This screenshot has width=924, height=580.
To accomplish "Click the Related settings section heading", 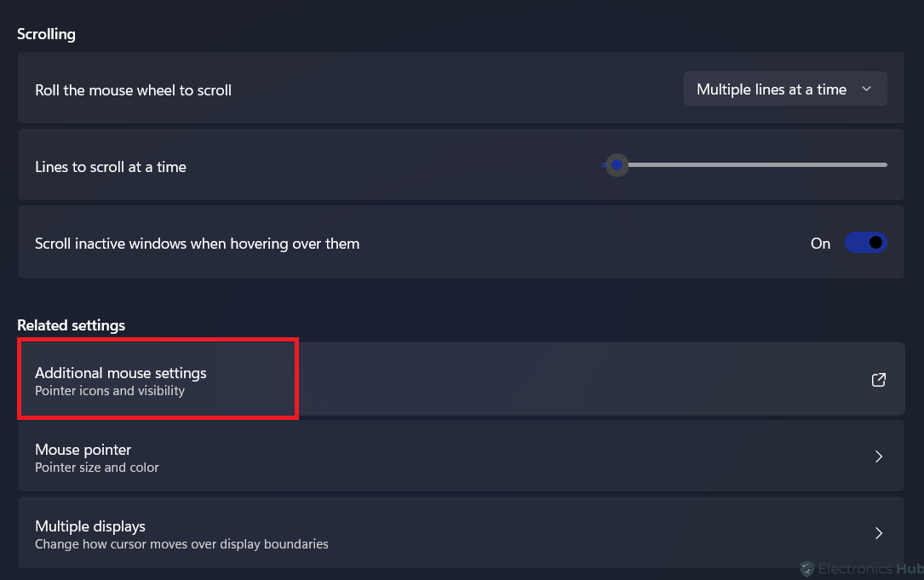I will [x=71, y=324].
